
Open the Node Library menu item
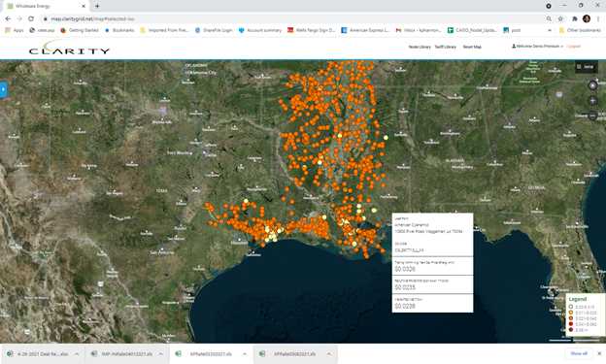pyautogui.click(x=420, y=47)
